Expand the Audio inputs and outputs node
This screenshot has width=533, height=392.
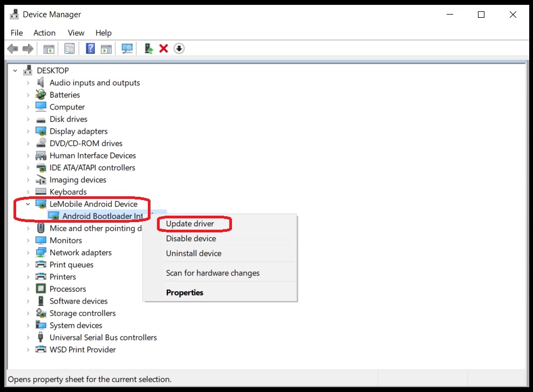tap(28, 83)
